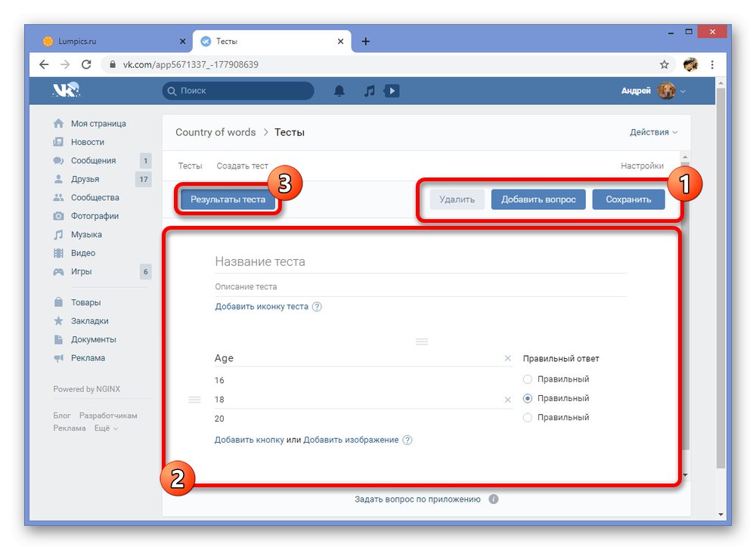
Task: Click the question drag handle above Age
Action: (422, 342)
